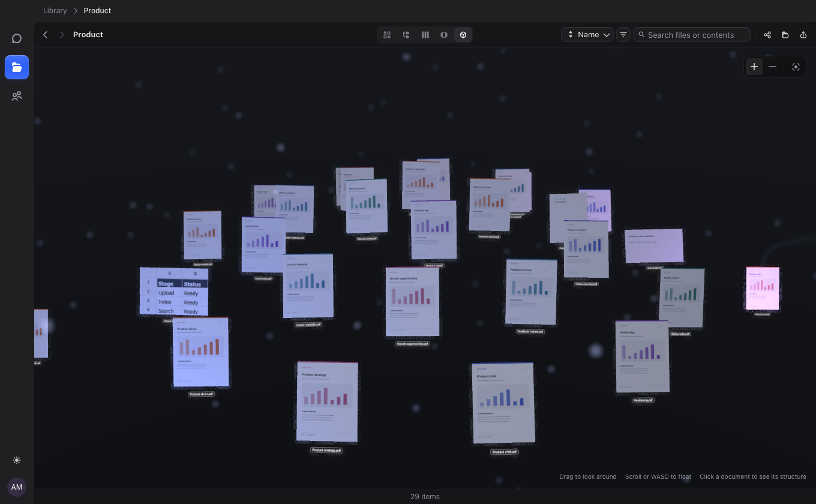Open the Stage/Status spreadsheet thumbnail

(x=174, y=292)
